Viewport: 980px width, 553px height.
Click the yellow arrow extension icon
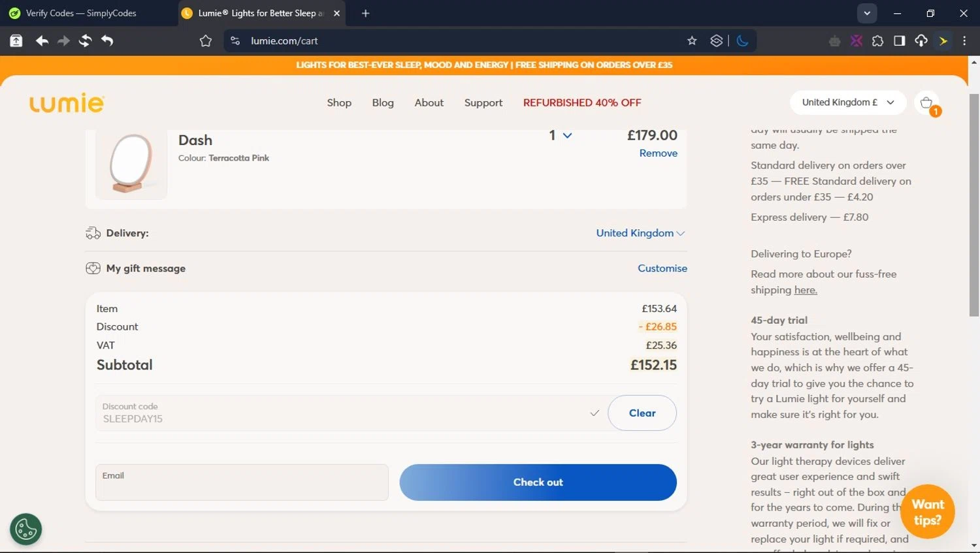(943, 40)
